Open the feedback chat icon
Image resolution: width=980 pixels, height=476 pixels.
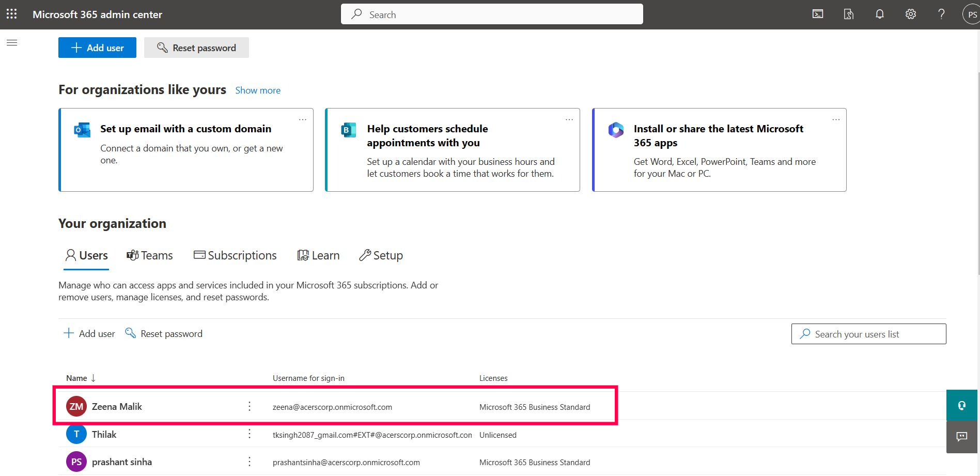961,437
